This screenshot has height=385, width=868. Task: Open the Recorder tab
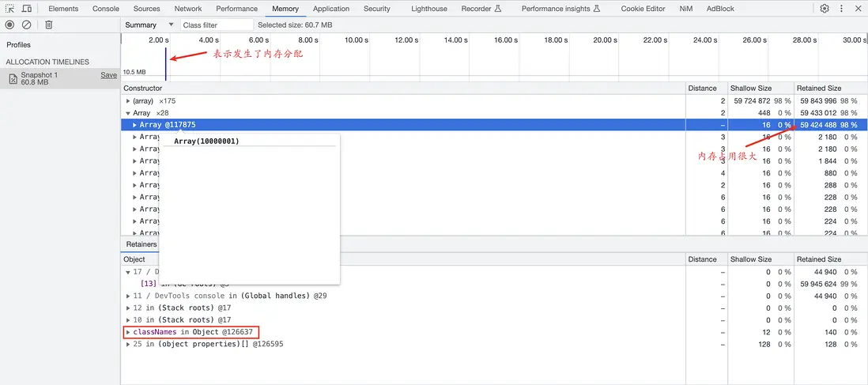(481, 9)
